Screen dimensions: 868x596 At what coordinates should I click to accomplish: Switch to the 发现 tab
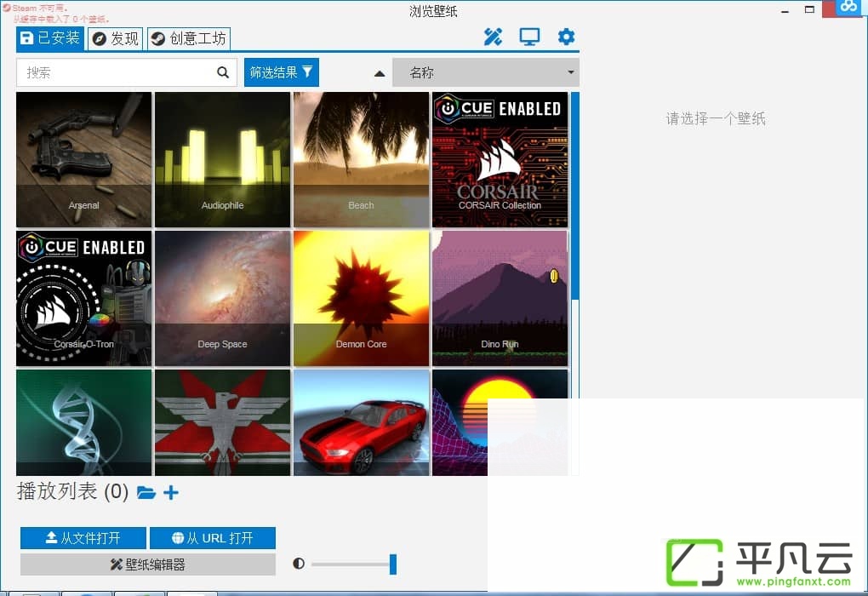click(x=116, y=39)
